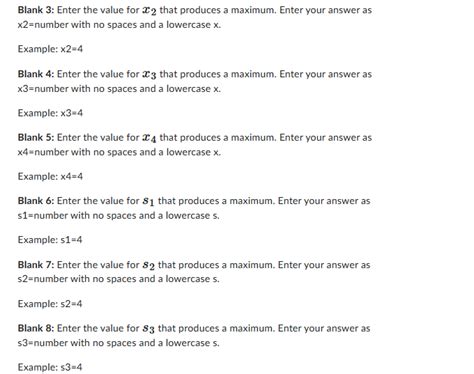Image resolution: width=474 pixels, height=374 pixels.
Task: Click the s3 math symbol in Blank 8
Action: point(148,329)
